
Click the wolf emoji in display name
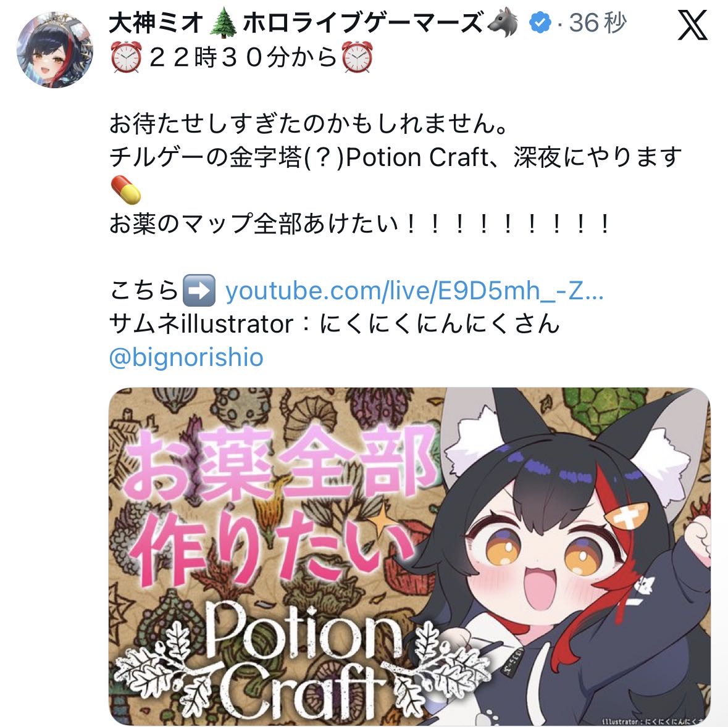pos(503,22)
